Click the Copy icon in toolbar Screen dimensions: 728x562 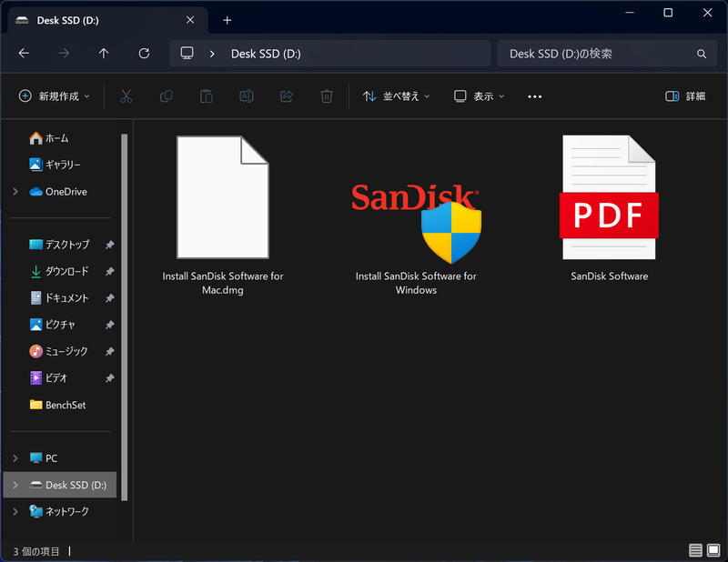pyautogui.click(x=167, y=96)
